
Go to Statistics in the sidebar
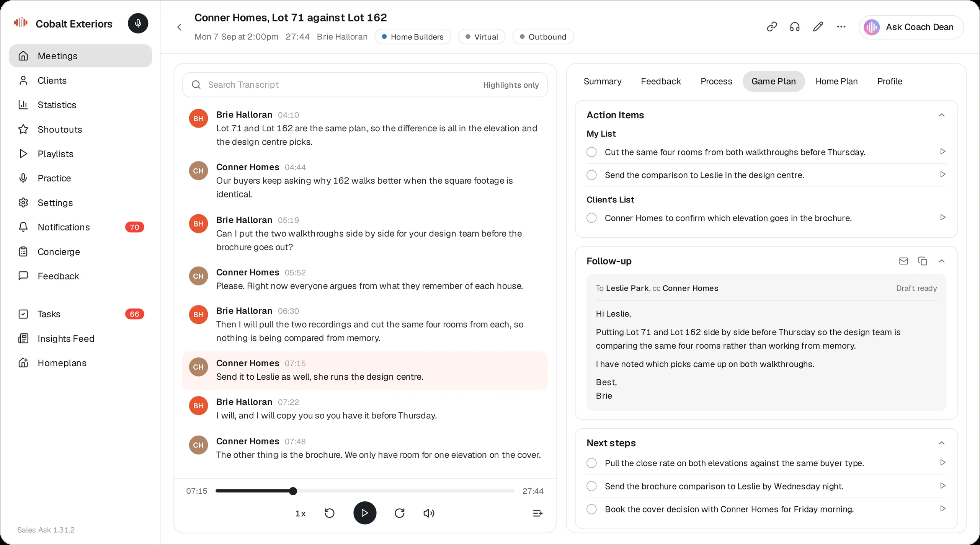coord(81,105)
